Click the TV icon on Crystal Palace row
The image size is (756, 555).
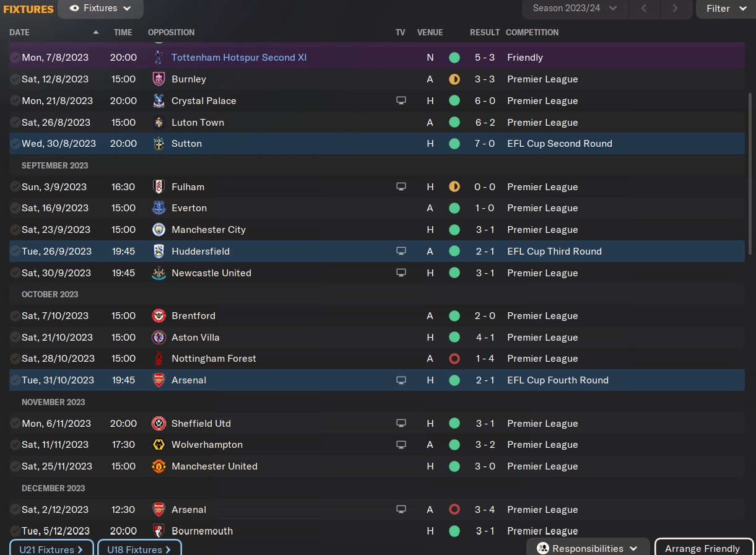[401, 101]
